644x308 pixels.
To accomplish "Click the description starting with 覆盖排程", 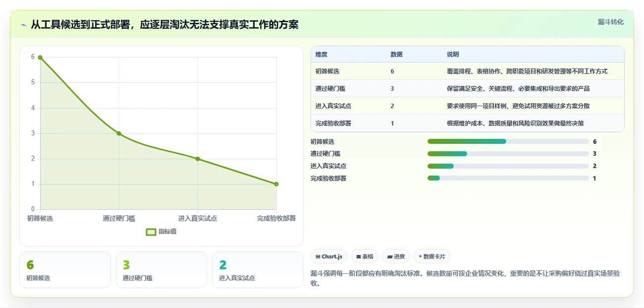I will (527, 71).
